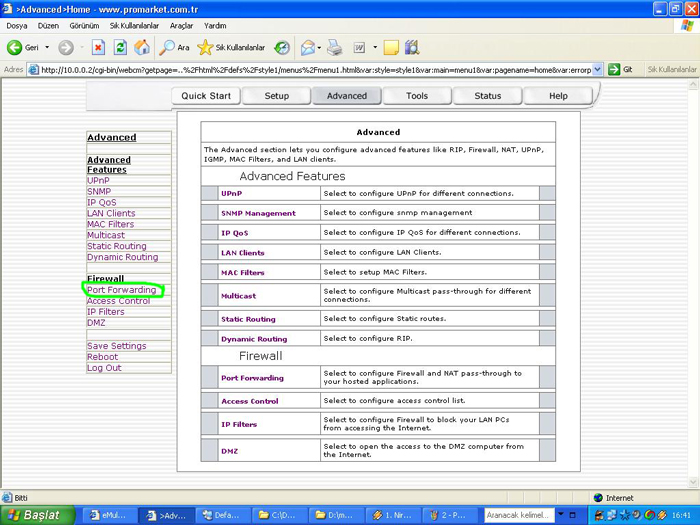Open Sık Kullanılanlar in the menu bar
700x525 pixels.
pyautogui.click(x=134, y=26)
